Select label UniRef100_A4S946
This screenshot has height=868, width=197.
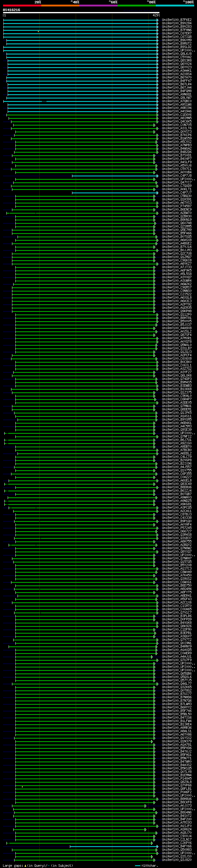[177, 111]
